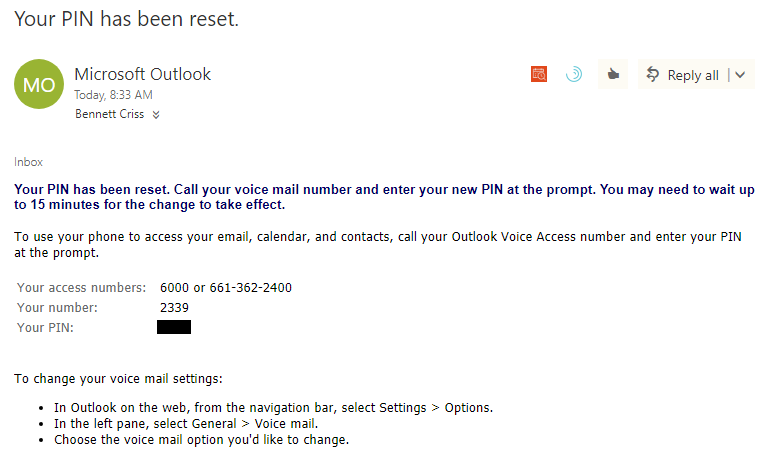Open Microsoft Outlook sender contact card

pos(142,74)
